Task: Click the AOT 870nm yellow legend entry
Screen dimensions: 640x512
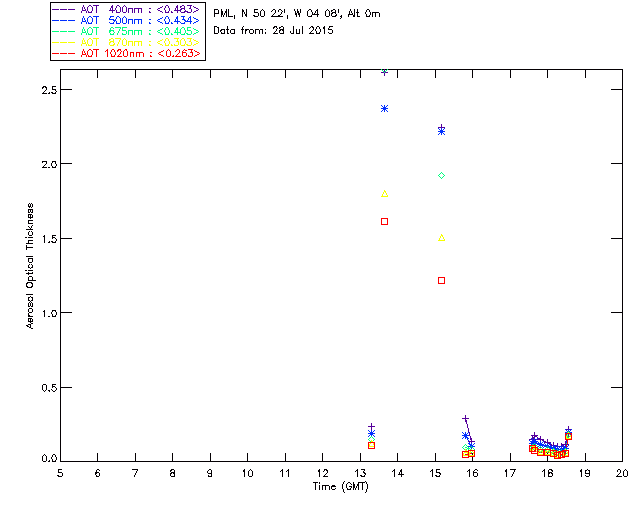Action: [x=126, y=42]
